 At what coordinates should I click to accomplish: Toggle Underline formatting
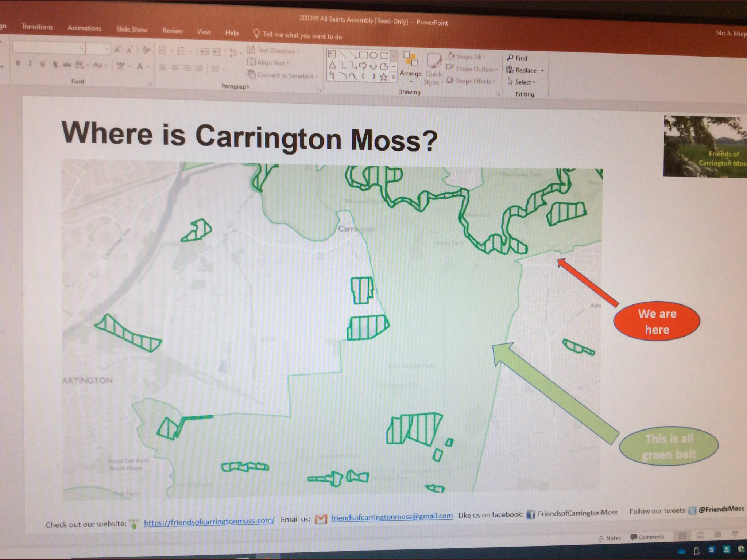[x=42, y=64]
